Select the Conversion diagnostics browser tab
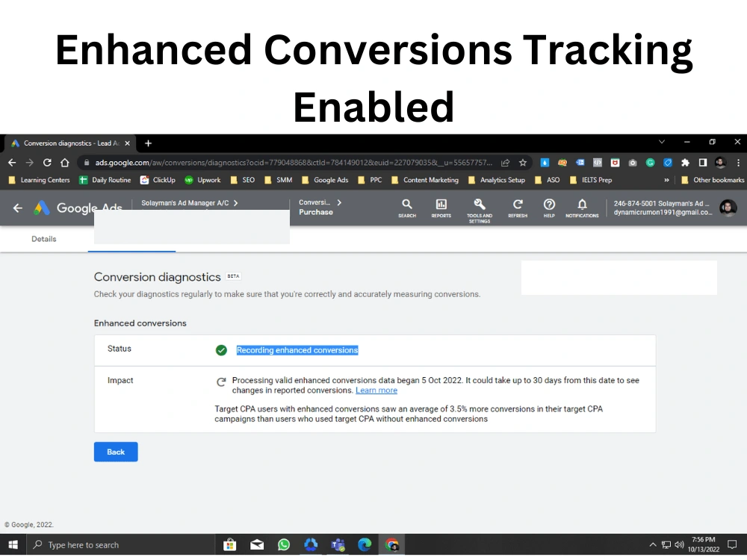The width and height of the screenshot is (747, 560). click(70, 143)
